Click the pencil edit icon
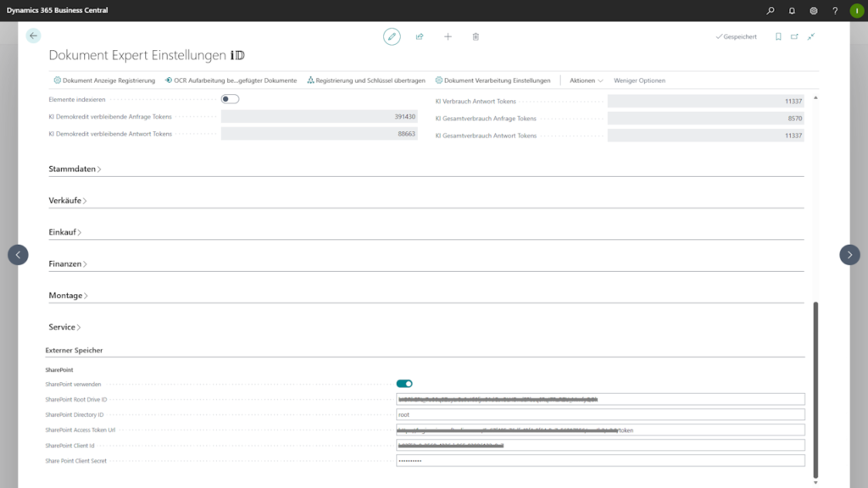Image resolution: width=868 pixels, height=488 pixels. tap(392, 36)
